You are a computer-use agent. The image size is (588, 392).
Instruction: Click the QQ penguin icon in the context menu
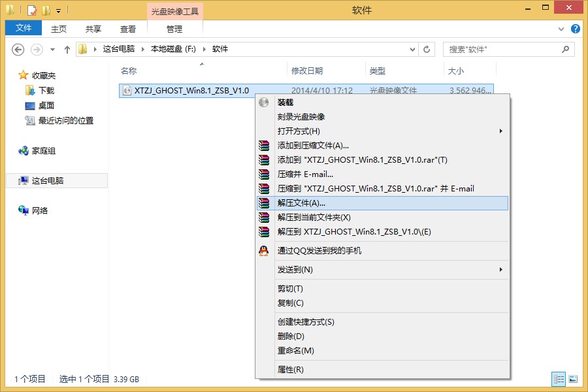click(x=263, y=250)
